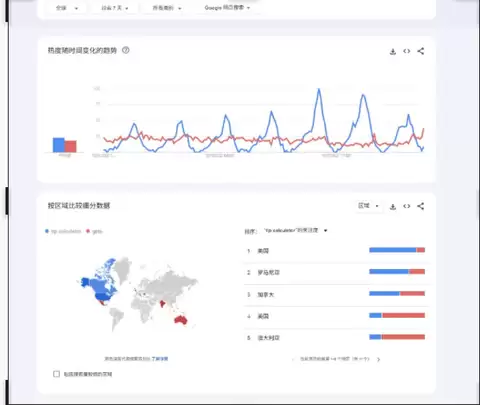
Task: Open embed code for interest over time chart
Action: (x=406, y=51)
